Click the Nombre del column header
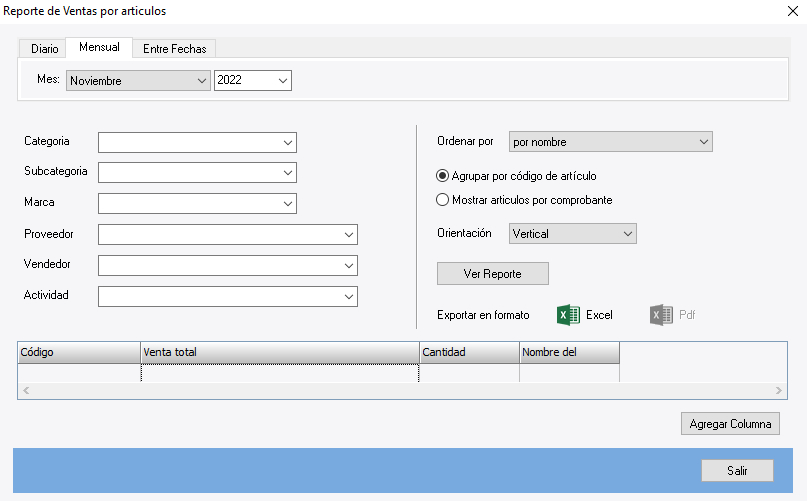Image resolution: width=807 pixels, height=501 pixels. [569, 352]
